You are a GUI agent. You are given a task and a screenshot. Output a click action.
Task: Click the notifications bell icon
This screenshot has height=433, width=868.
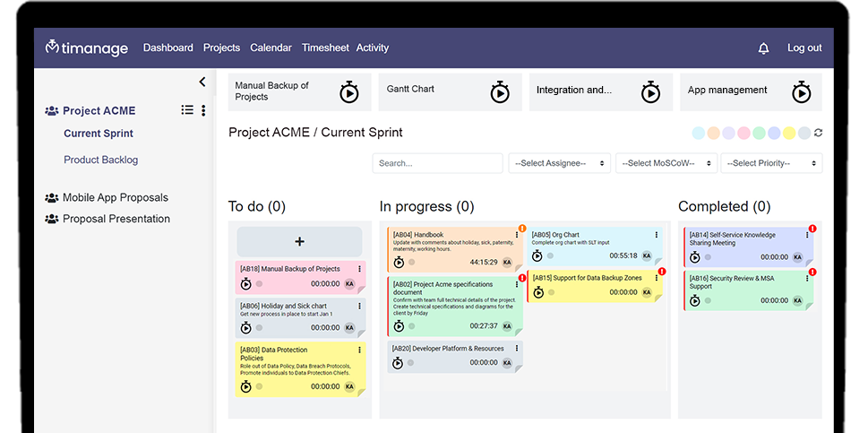[x=763, y=48]
